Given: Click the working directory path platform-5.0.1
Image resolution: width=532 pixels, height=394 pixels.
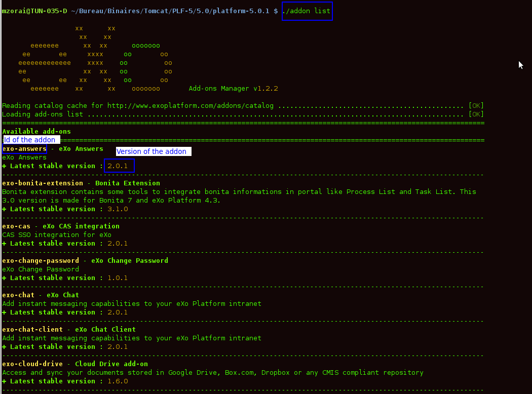Looking at the screenshot, I should coord(170,11).
